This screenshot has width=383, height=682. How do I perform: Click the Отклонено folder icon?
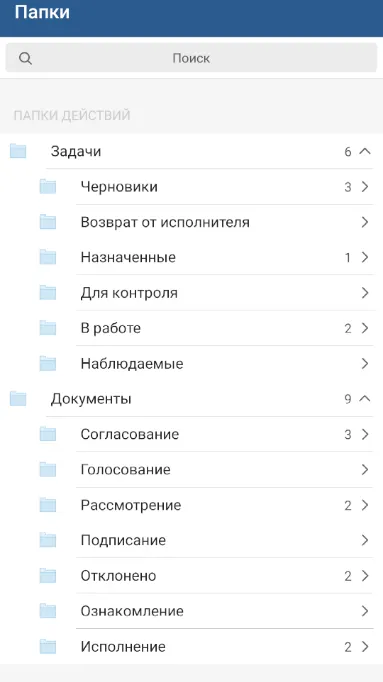point(48,576)
